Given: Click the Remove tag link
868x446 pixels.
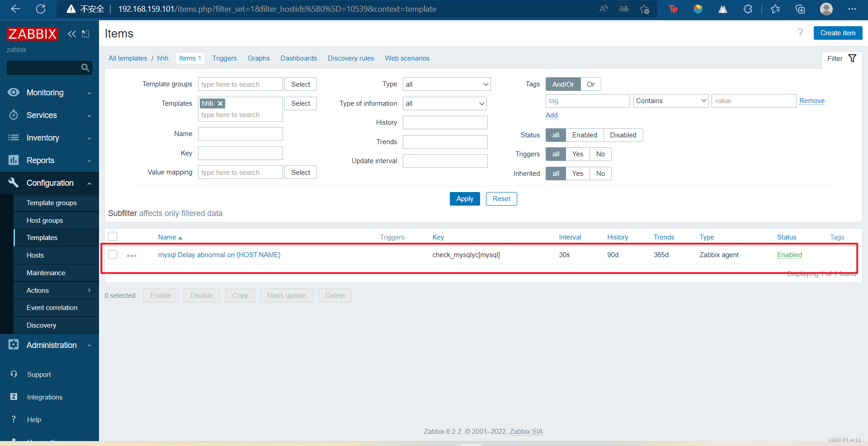Looking at the screenshot, I should [x=811, y=101].
